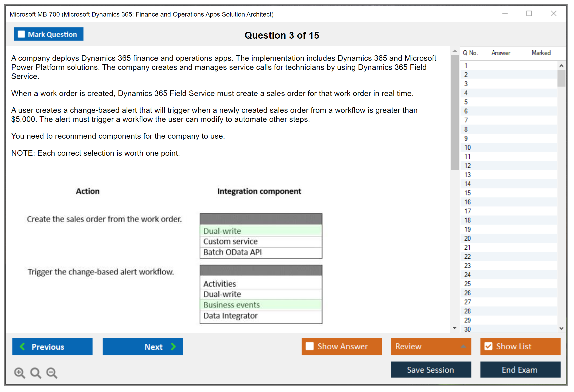The image size is (574, 392).
Task: Expand the Review dropdown arrow
Action: 463,346
